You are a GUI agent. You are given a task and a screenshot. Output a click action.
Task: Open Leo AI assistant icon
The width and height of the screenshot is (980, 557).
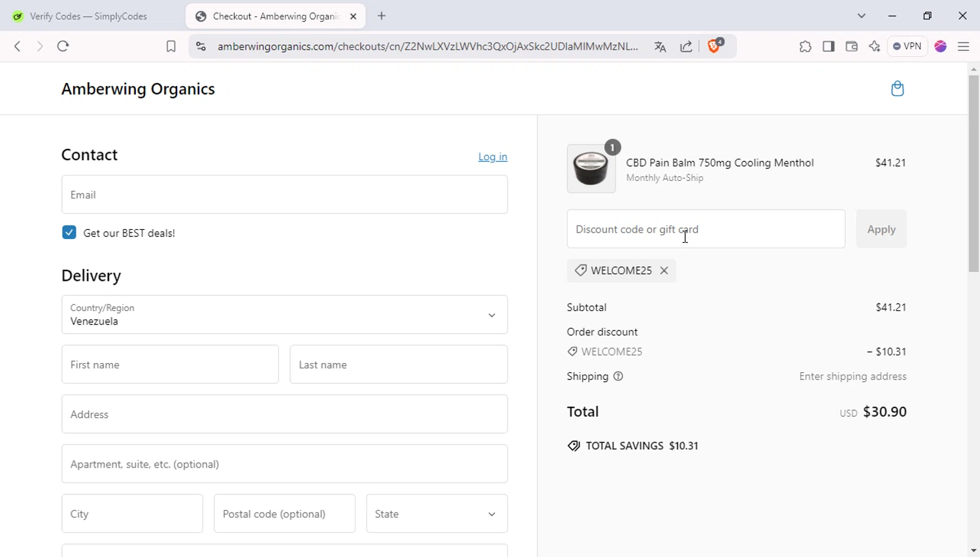[874, 46]
